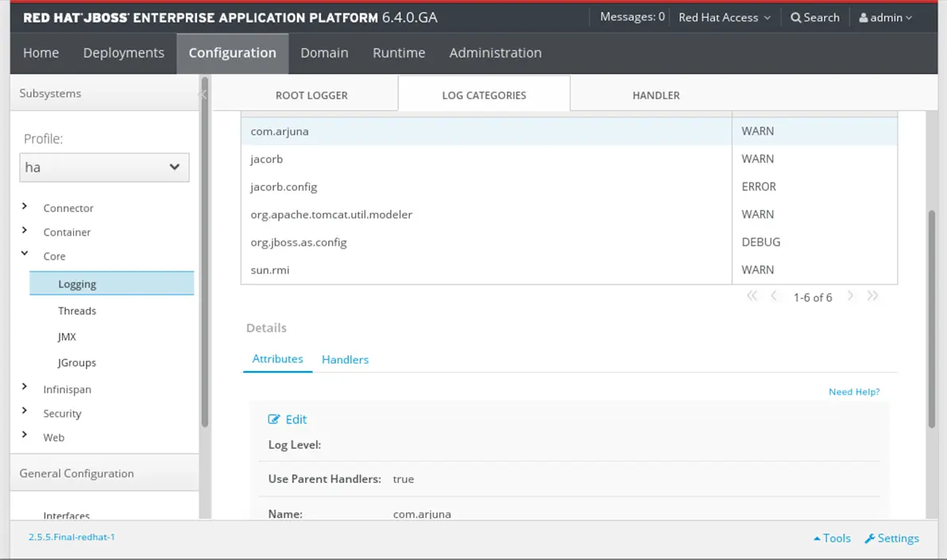
Task: Click the General Configuration section header
Action: (x=105, y=473)
